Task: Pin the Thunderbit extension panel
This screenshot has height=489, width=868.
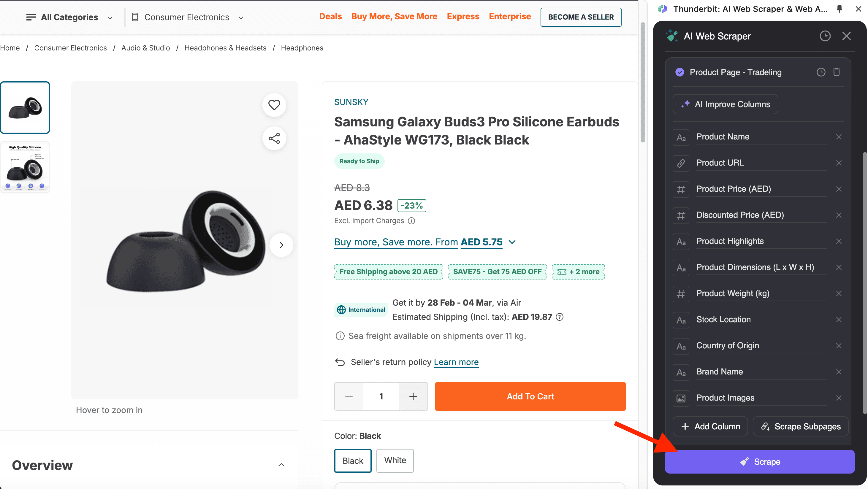Action: [840, 9]
